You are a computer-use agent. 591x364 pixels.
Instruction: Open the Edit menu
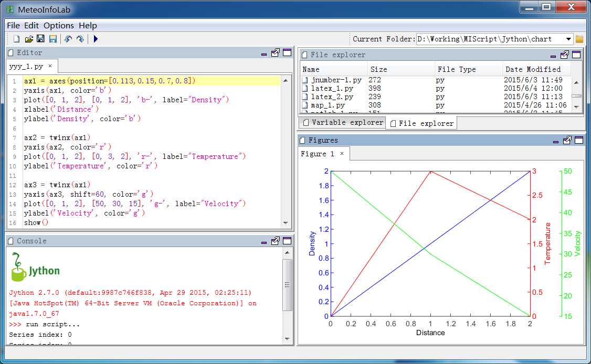tap(31, 26)
